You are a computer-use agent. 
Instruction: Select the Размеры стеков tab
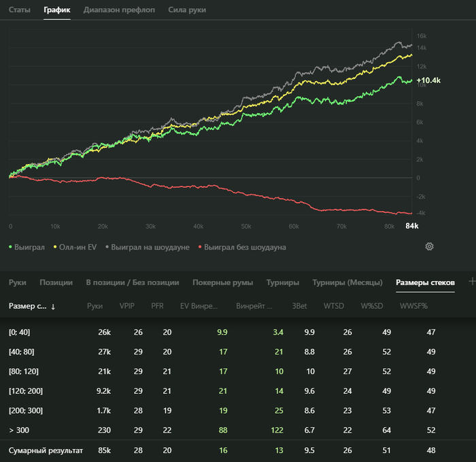point(425,282)
